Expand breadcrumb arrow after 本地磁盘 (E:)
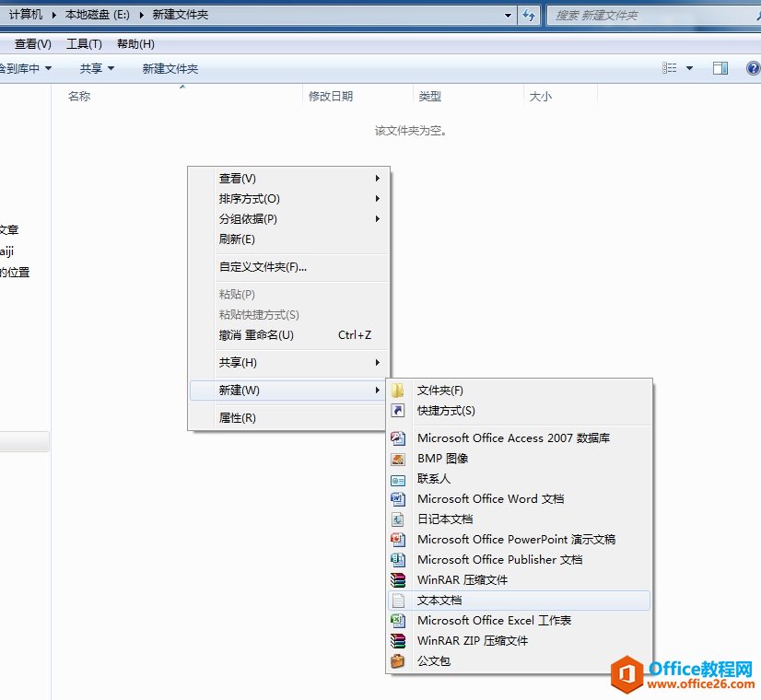Screen dimensions: 761x700 pos(141,15)
